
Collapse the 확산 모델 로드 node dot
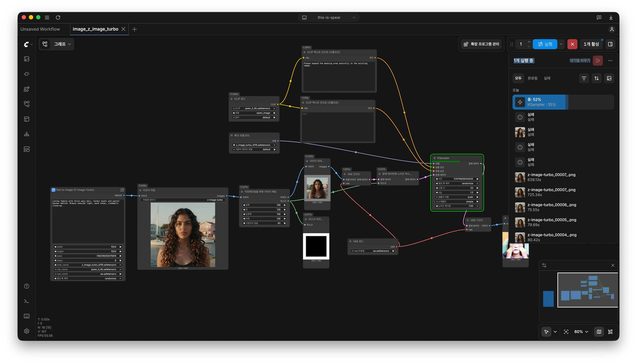tap(232, 135)
